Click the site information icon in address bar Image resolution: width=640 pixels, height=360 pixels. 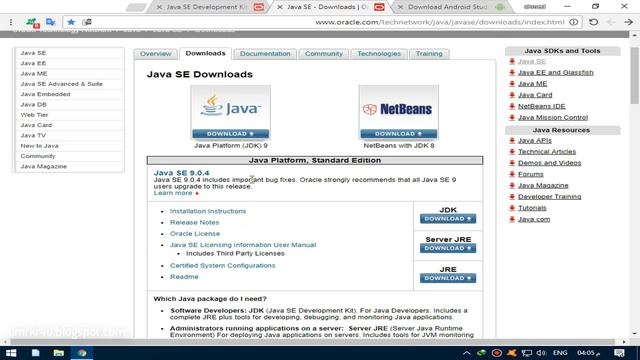tap(573, 22)
